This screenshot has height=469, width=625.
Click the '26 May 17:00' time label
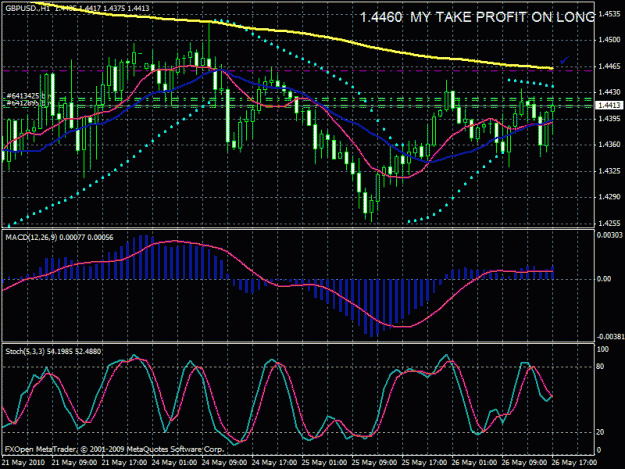[574, 463]
